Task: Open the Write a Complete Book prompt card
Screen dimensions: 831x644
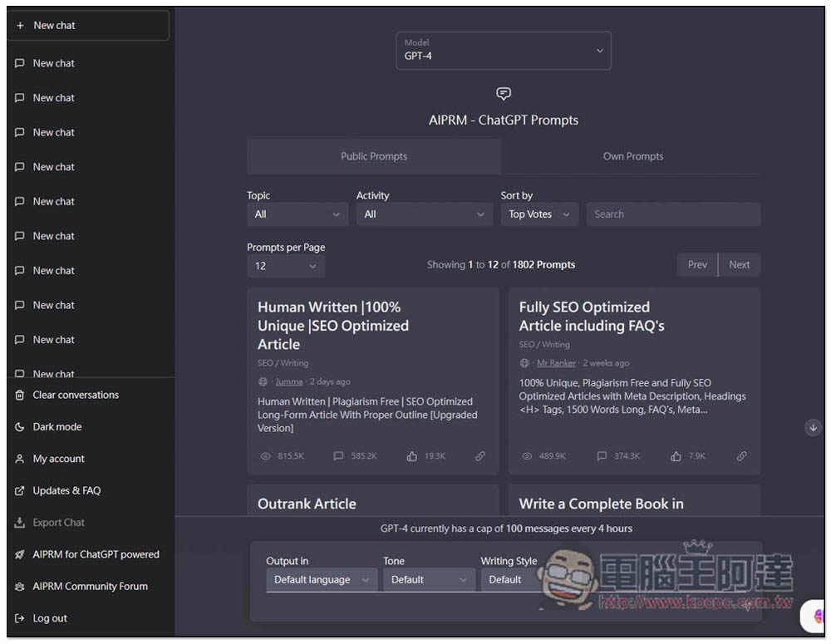Action: click(x=634, y=500)
